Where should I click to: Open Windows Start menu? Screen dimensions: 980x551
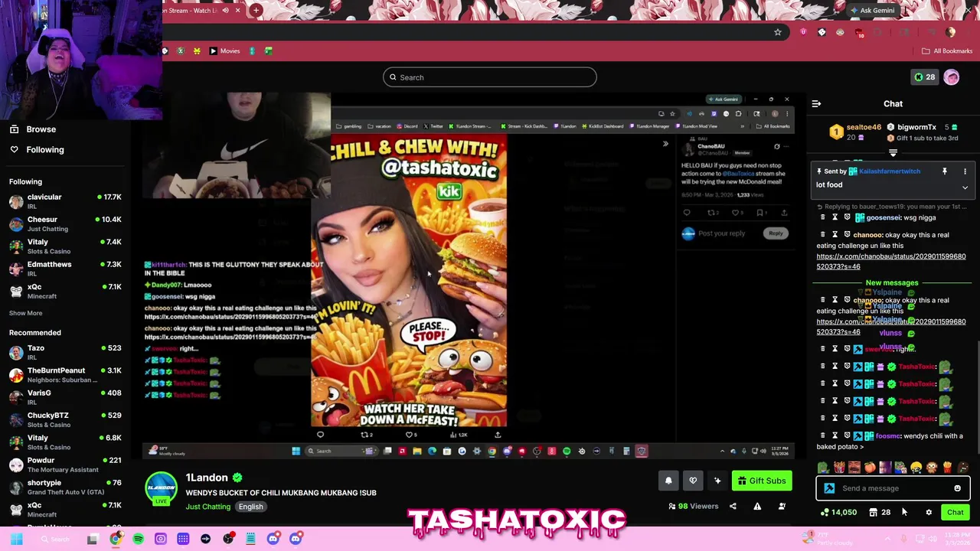pos(16,539)
